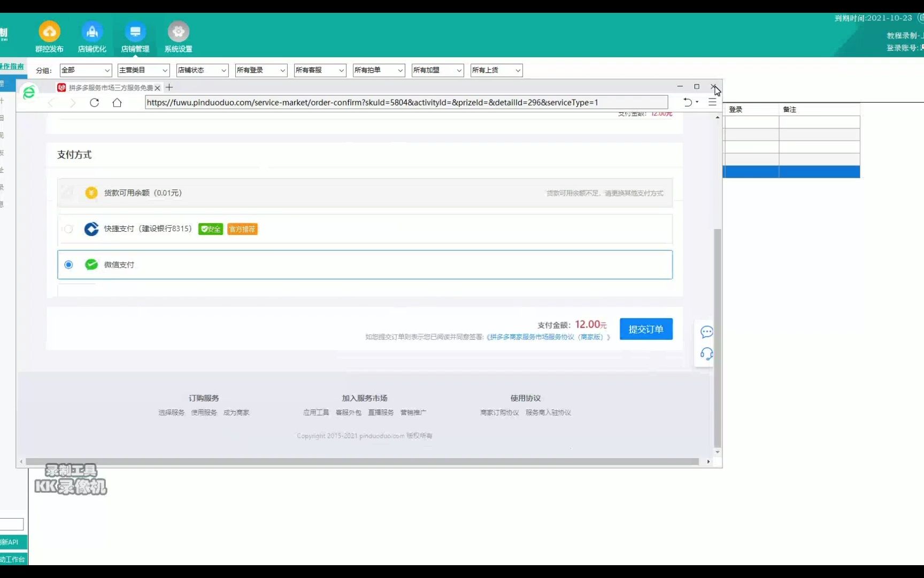Viewport: 924px width, 578px height.
Task: Click the 货款可用余额 payment option row
Action: pyautogui.click(x=365, y=193)
